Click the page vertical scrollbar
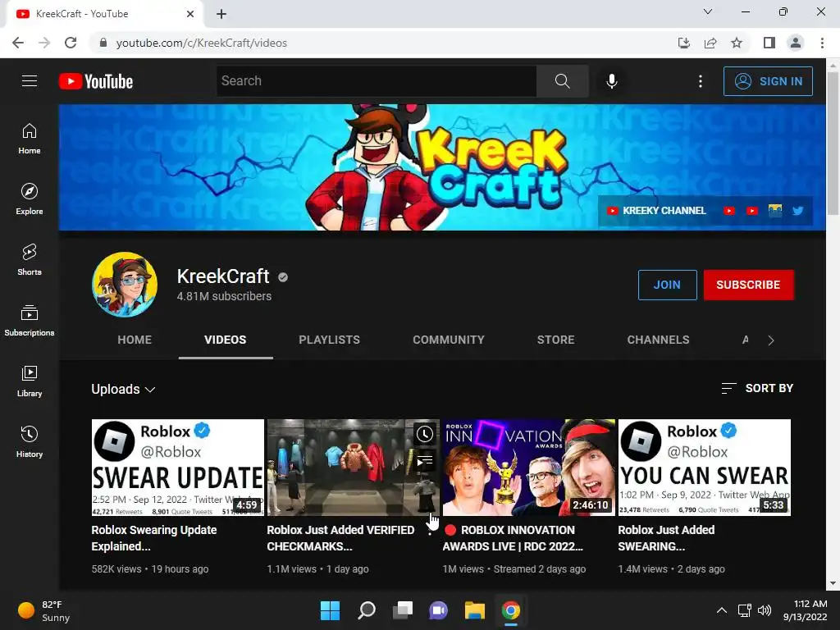Screen dimensions: 840x630 pos(833,144)
